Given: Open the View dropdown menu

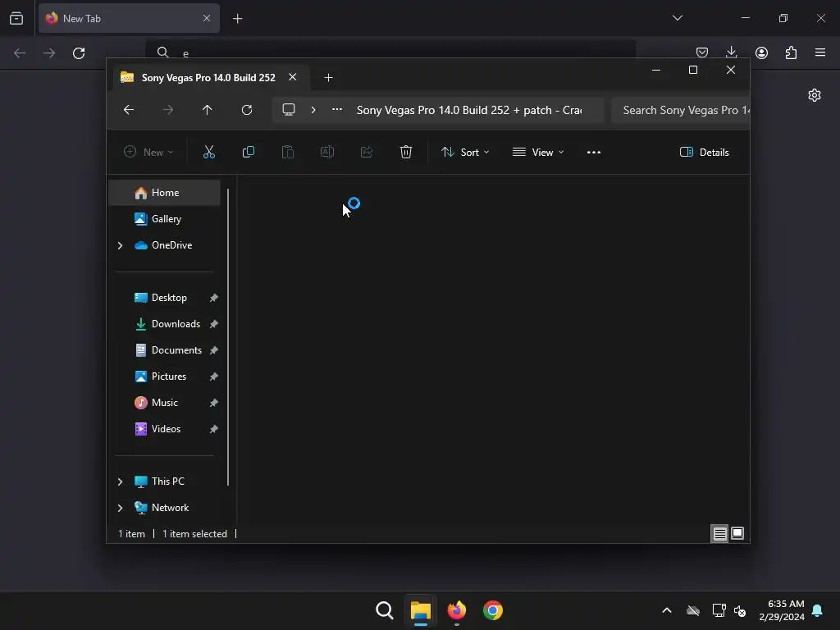Looking at the screenshot, I should [x=538, y=152].
